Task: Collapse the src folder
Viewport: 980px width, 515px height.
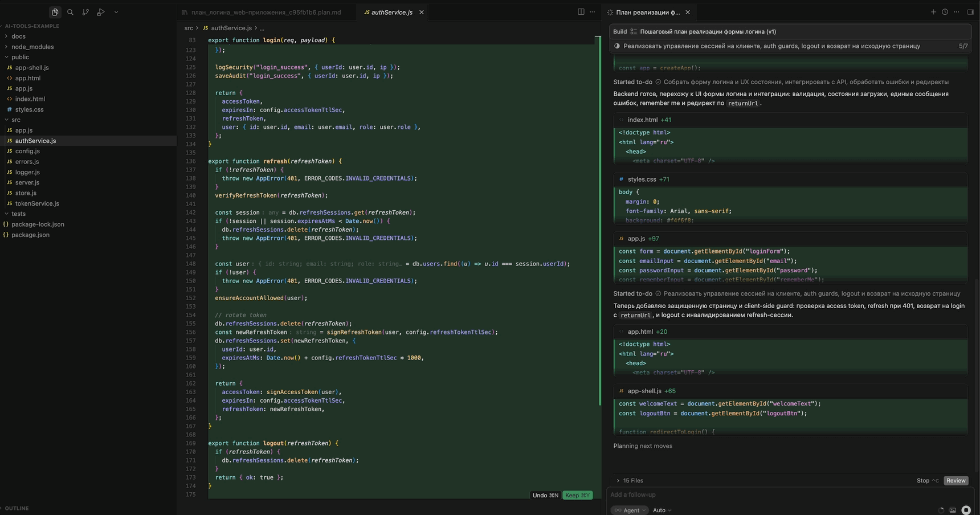Action: tap(16, 120)
